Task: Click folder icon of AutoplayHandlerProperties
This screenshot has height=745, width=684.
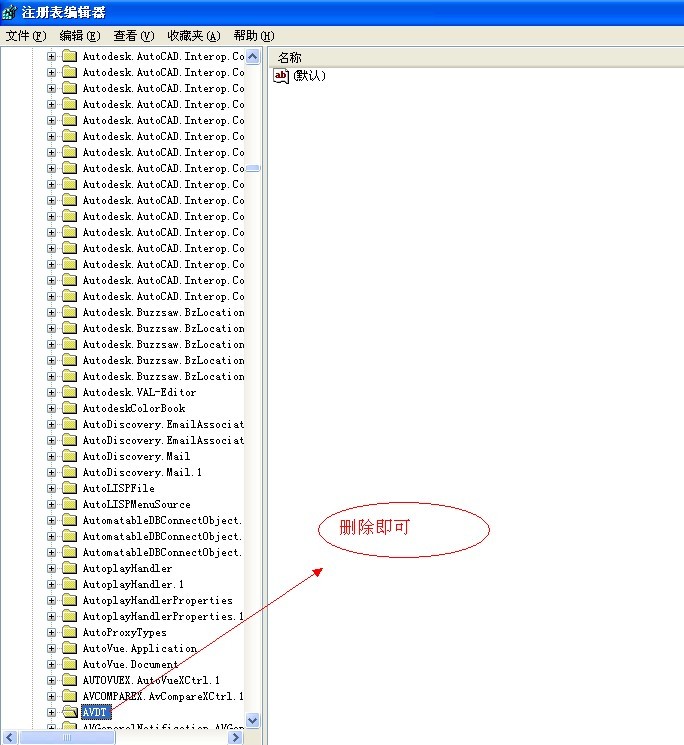Action: pos(70,600)
